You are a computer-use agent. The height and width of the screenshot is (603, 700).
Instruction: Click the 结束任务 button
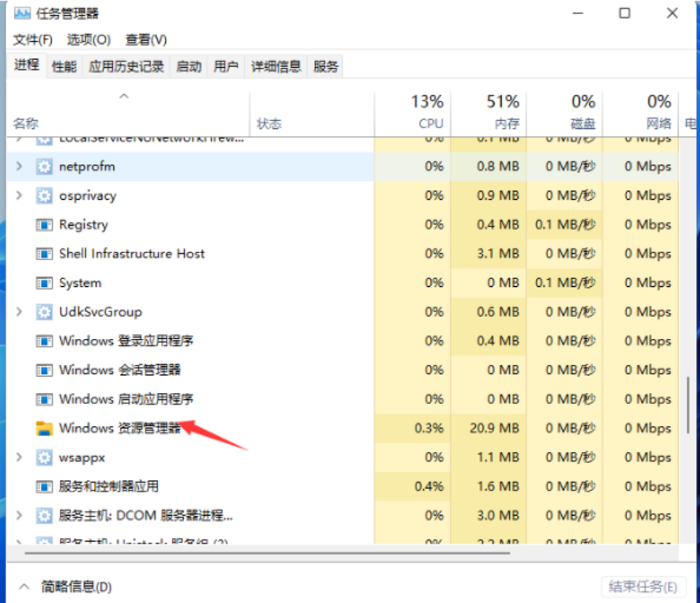642,586
